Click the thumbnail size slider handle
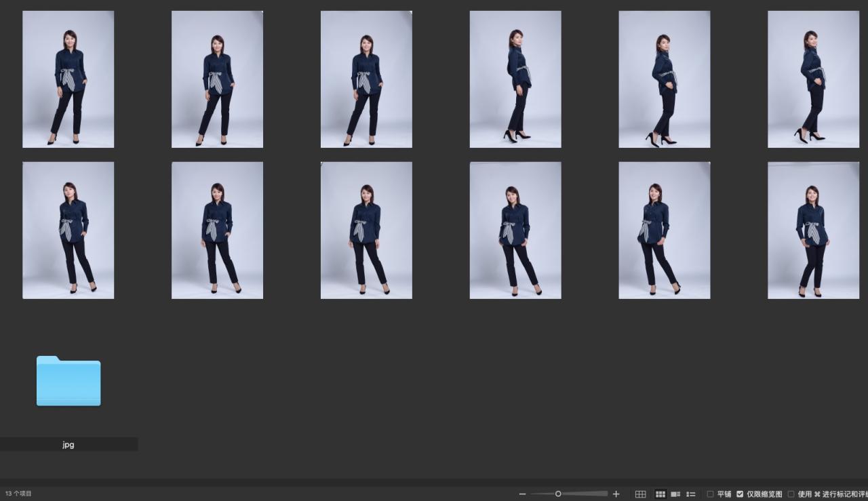The width and height of the screenshot is (868, 501). click(558, 494)
